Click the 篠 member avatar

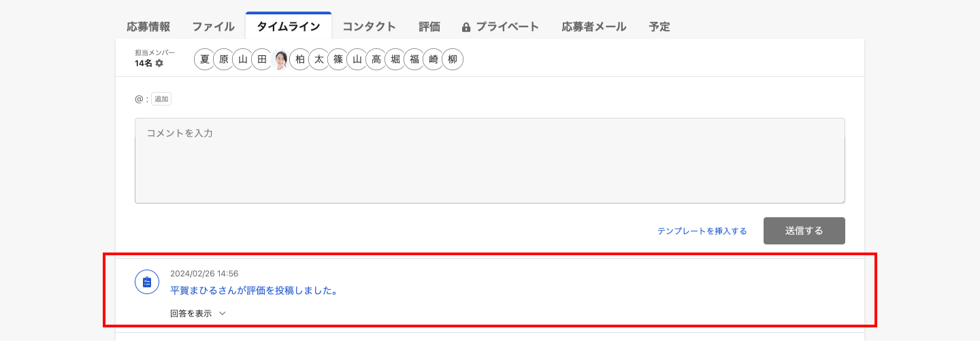pyautogui.click(x=338, y=59)
